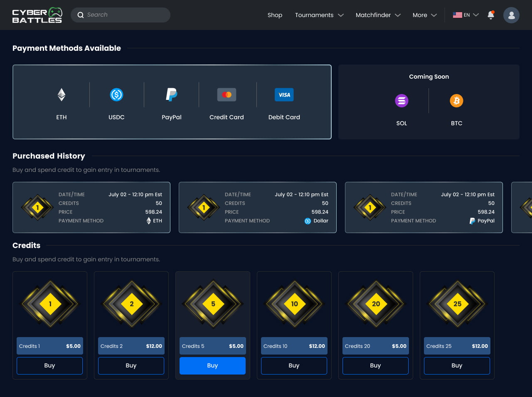This screenshot has width=532, height=397.
Task: Open the user profile avatar
Action: tap(511, 15)
